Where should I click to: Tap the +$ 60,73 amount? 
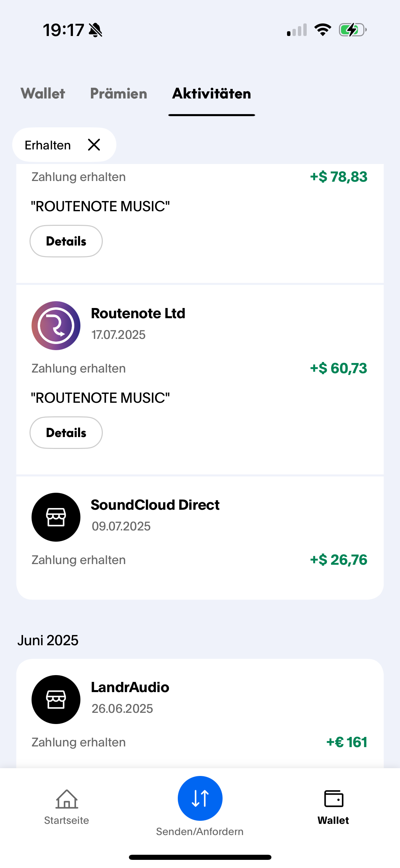click(x=338, y=368)
